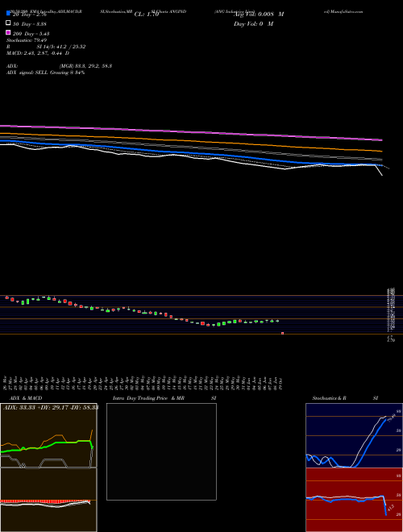This screenshot has width=403, height=532.
Task: Click the 'ADX signal: SELL Growing @ 34%' text
Action: pos(45,73)
